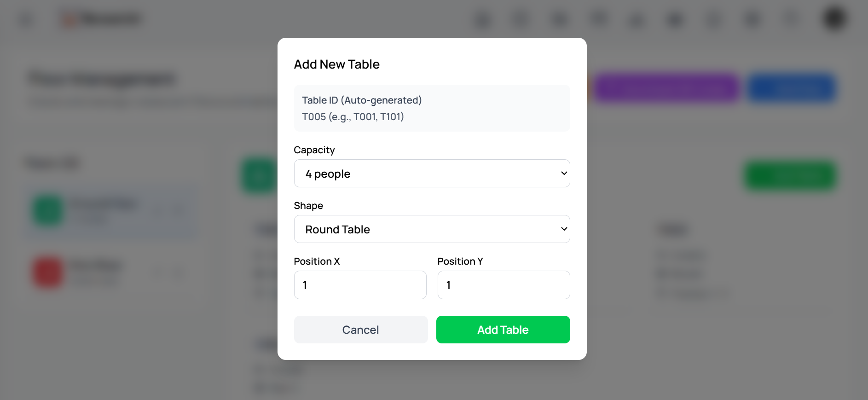Click the green button on the right panel
Screen dimensions: 868x400
coord(790,175)
